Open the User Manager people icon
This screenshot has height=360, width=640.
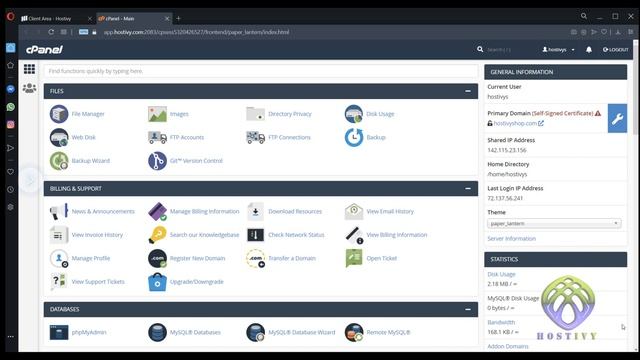(x=29, y=88)
